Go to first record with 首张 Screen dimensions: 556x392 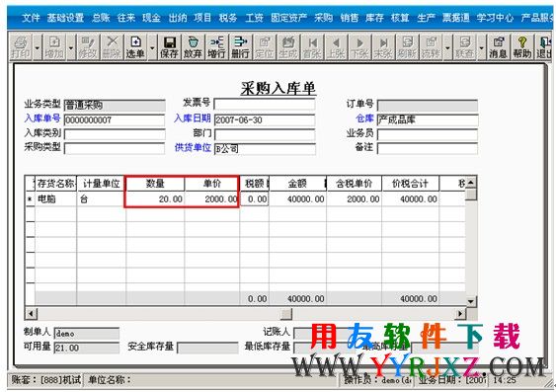312,47
